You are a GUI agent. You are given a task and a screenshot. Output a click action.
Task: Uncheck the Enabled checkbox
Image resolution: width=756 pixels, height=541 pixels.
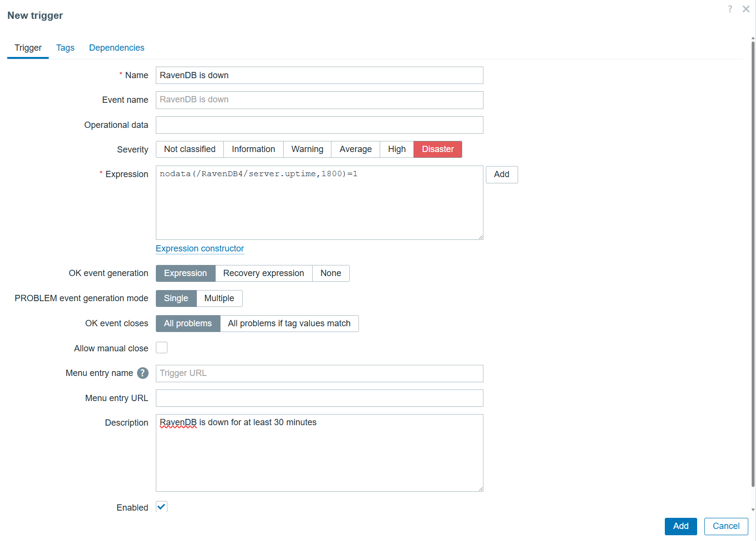[x=162, y=507]
